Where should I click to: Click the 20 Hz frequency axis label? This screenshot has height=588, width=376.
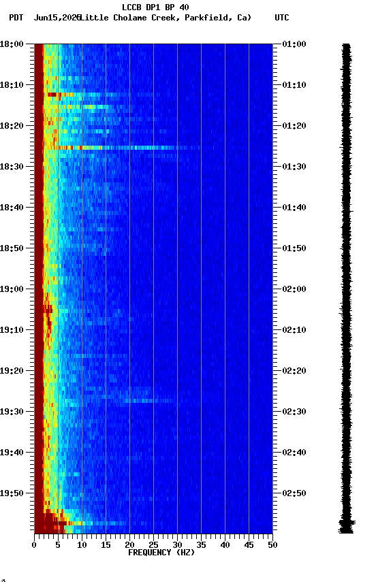click(129, 545)
